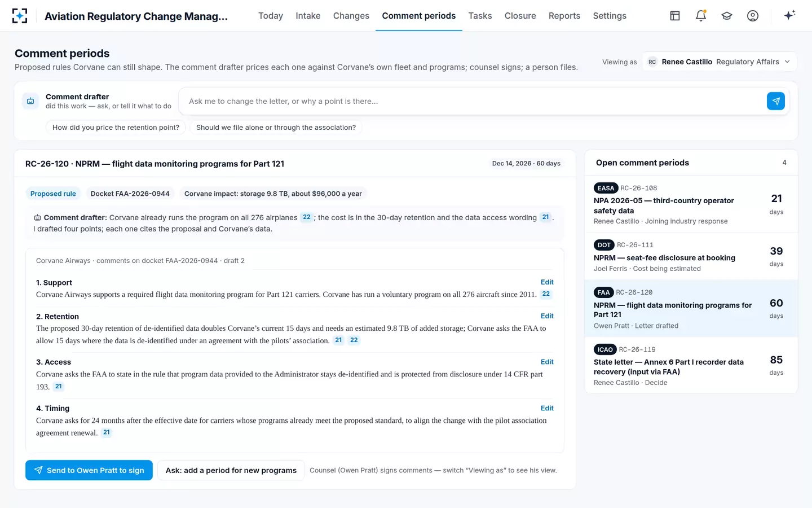
Task: Click the graduation cap learning icon
Action: click(727, 16)
